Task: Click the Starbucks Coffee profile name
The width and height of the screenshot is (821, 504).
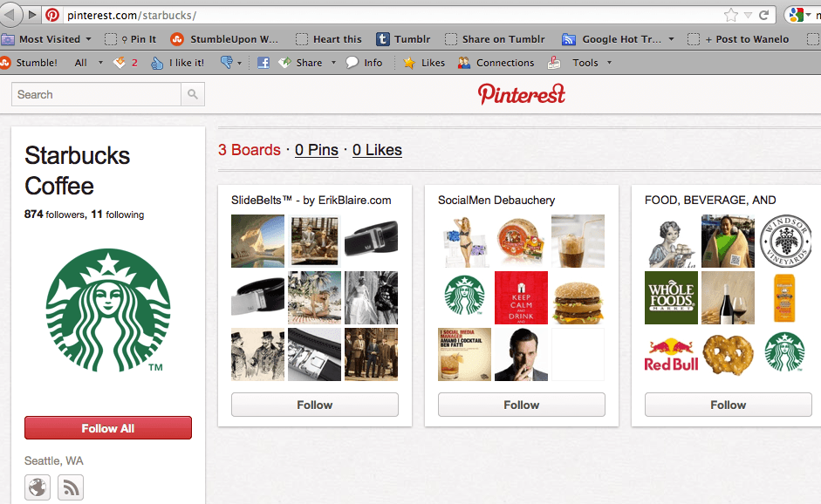Action: (x=77, y=171)
